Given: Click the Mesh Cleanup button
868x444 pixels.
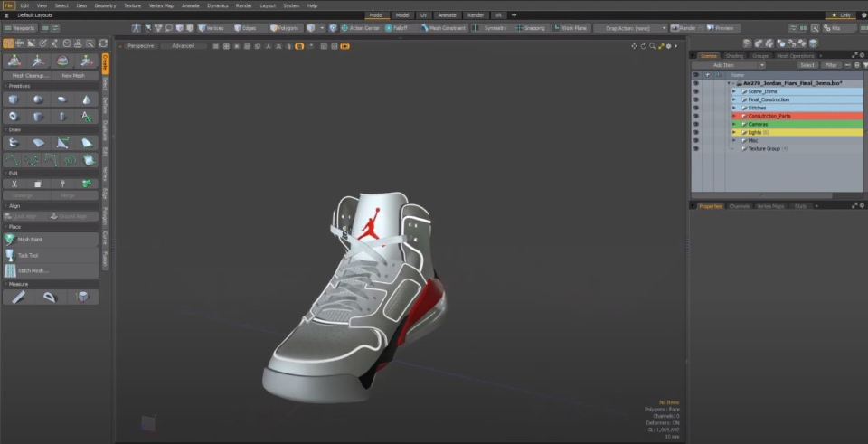Looking at the screenshot, I should 28,75.
